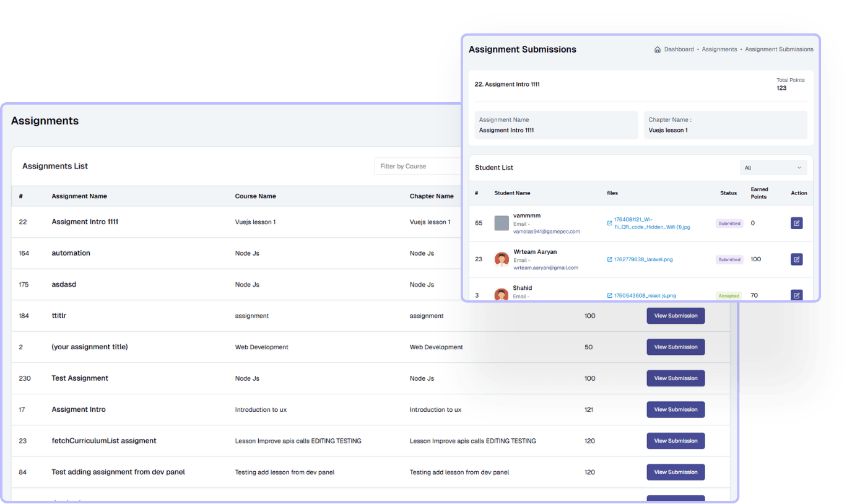Screen dimensions: 860x504
Task: Select the asdasd assignment name
Action: [64, 284]
